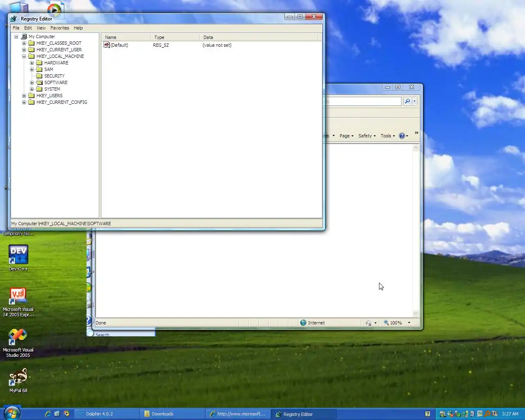Click the HARDWARE folder icon
The width and height of the screenshot is (525, 420).
coord(39,63)
